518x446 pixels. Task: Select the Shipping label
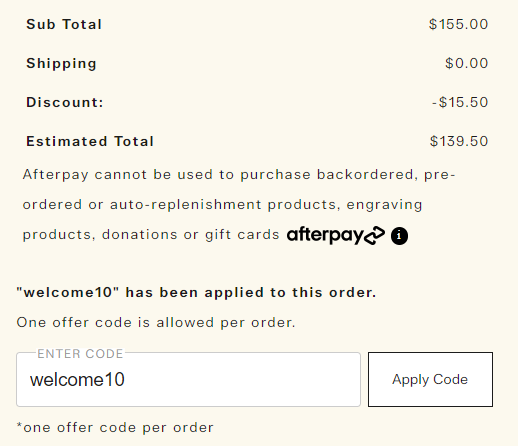coord(62,64)
